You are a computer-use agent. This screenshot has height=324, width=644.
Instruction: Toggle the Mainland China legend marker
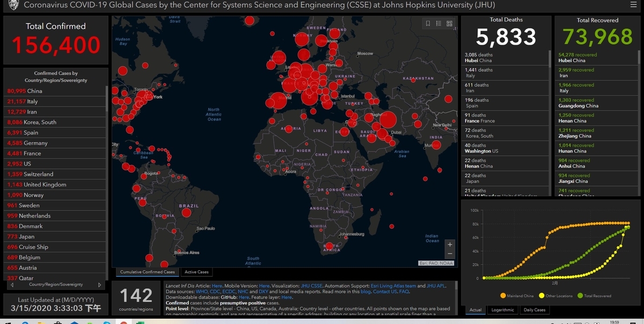pos(503,296)
